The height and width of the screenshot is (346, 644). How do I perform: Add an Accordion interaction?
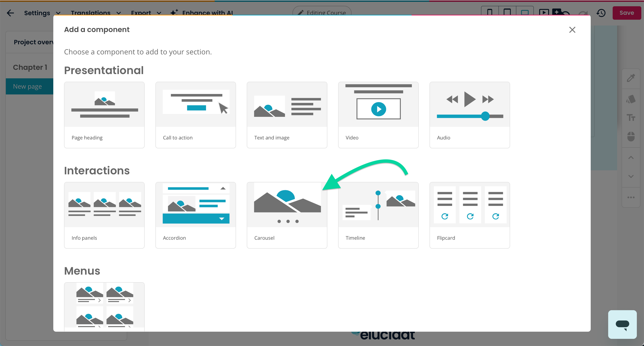click(x=195, y=215)
